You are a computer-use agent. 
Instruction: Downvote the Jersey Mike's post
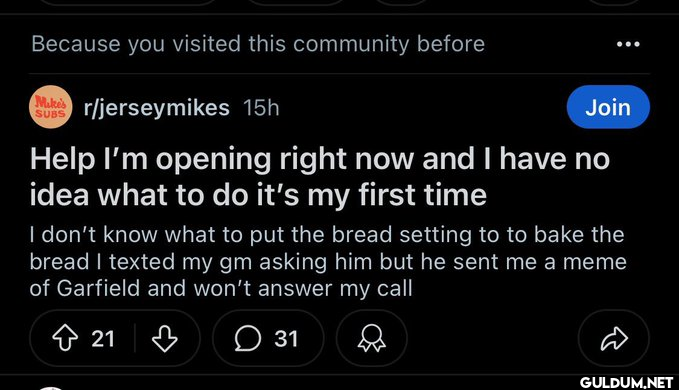pos(165,338)
